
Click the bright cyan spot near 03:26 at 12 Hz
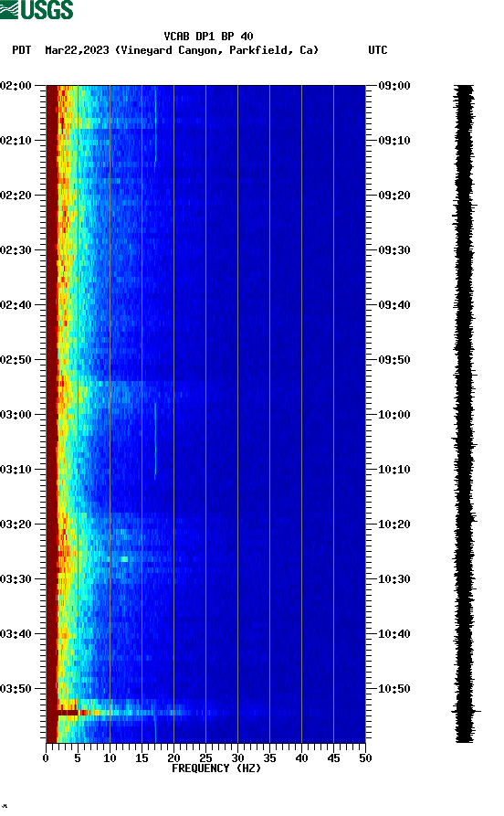124,559
